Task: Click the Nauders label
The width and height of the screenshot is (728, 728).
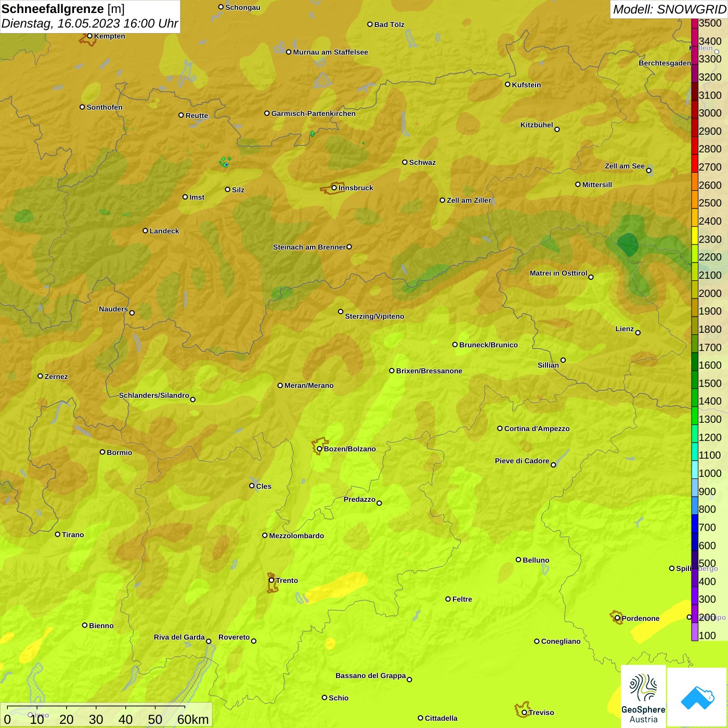Action: tap(113, 309)
